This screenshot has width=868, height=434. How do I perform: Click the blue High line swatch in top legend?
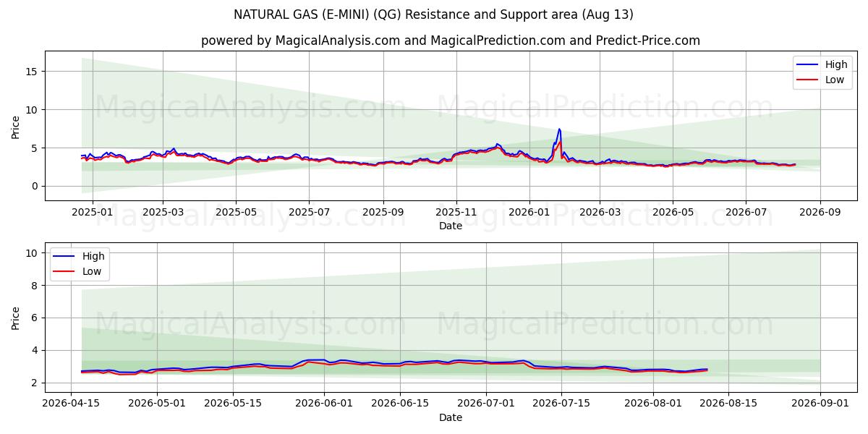click(808, 65)
